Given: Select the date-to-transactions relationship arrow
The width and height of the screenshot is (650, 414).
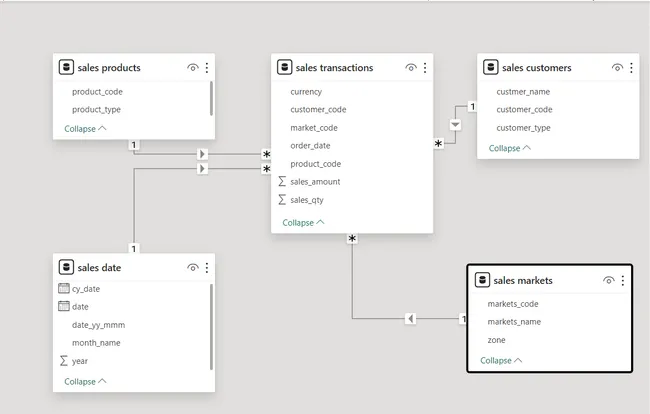Looking at the screenshot, I should (202, 169).
